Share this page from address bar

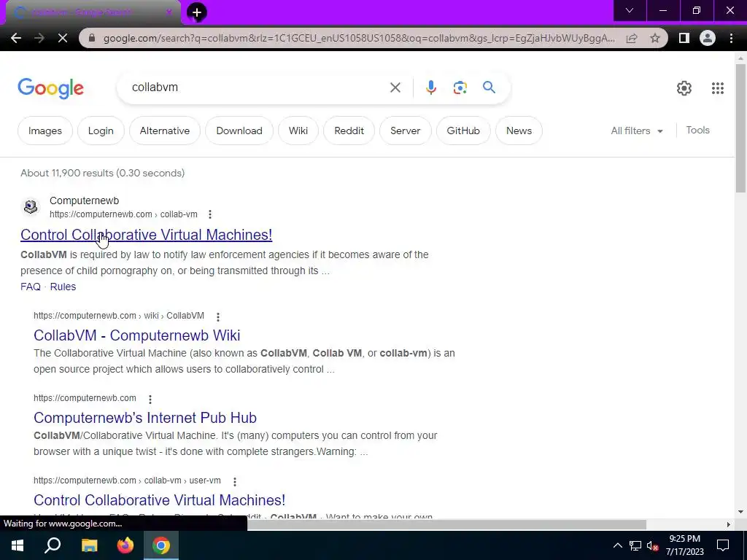[x=632, y=38]
